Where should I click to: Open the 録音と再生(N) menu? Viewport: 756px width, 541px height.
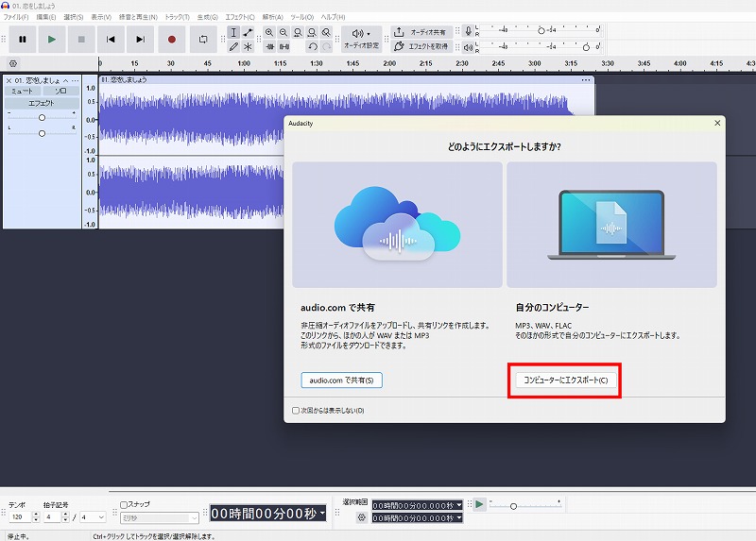click(138, 17)
